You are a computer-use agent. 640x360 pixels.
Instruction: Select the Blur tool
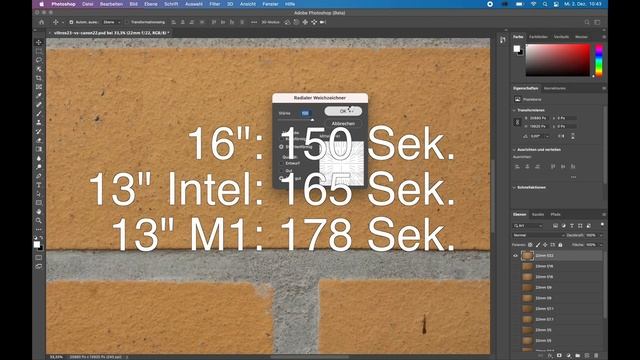pos(39,158)
